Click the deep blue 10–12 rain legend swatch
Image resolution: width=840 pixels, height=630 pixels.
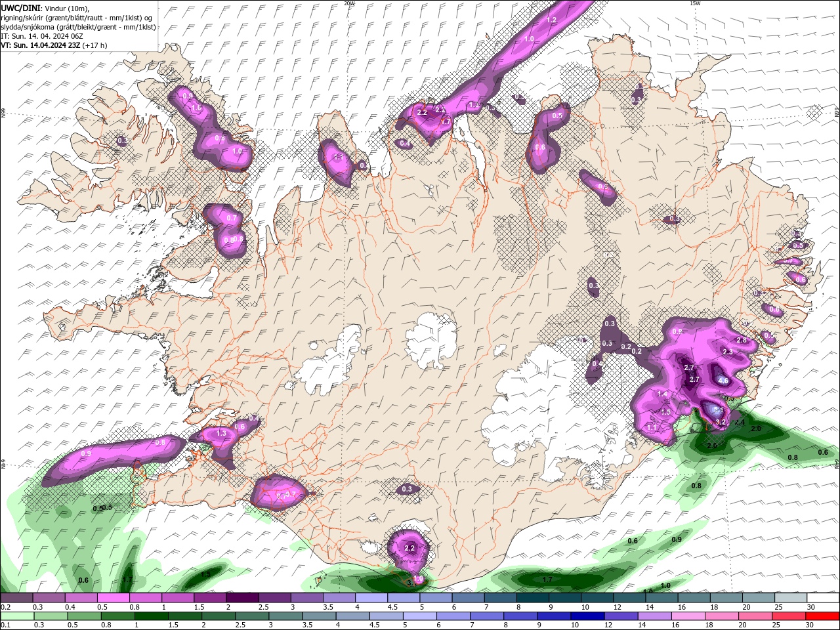(x=587, y=616)
